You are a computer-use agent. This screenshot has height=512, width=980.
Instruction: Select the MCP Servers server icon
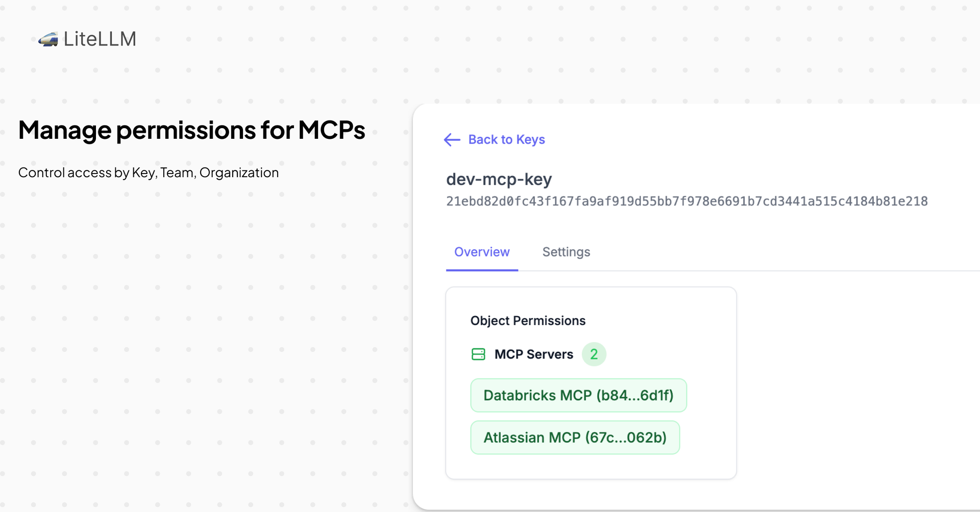pyautogui.click(x=478, y=354)
